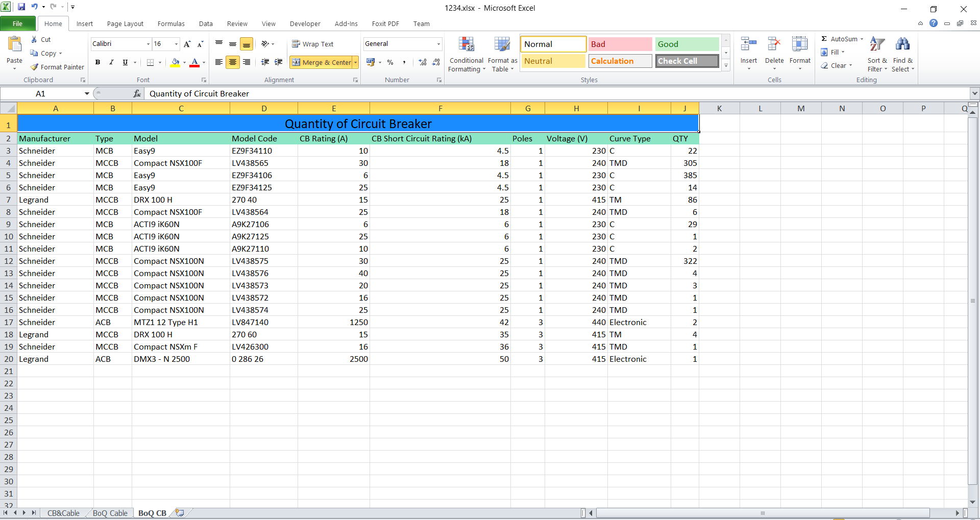Decrease indent in the Alignment group
Viewport: 980px width, 520px height.
[265, 62]
